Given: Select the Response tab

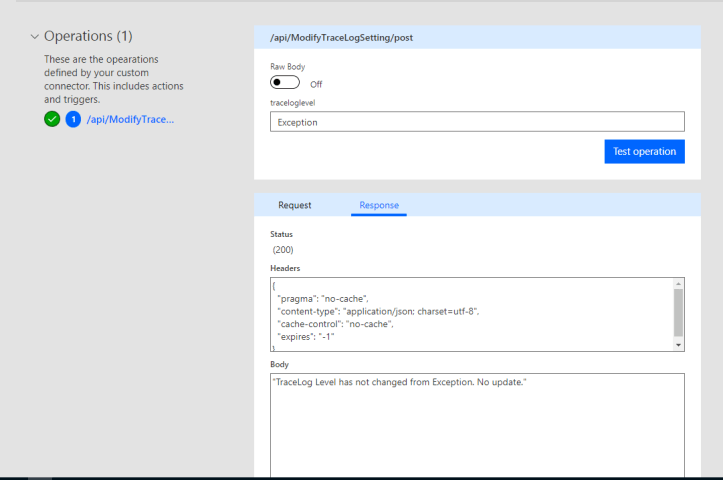Looking at the screenshot, I should point(379,205).
